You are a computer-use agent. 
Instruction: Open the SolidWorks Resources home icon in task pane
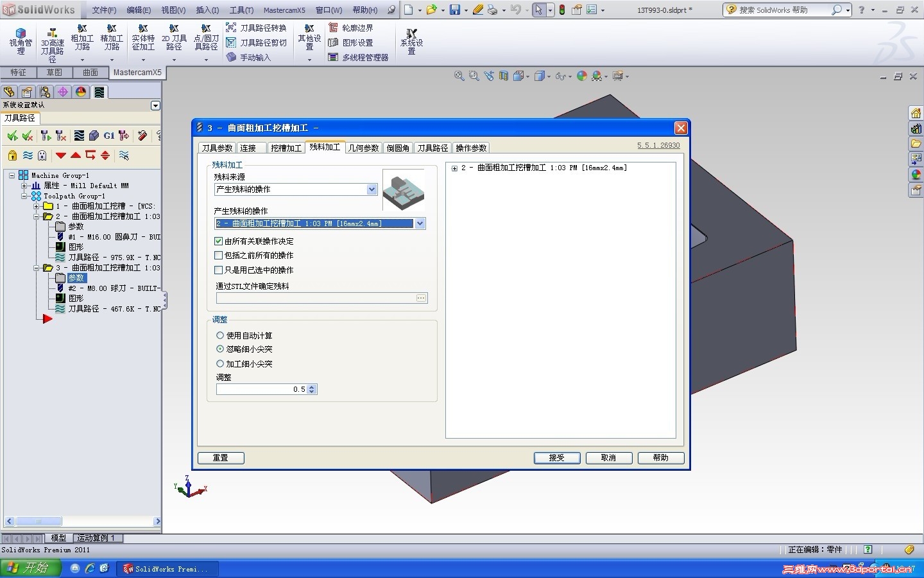coord(916,114)
